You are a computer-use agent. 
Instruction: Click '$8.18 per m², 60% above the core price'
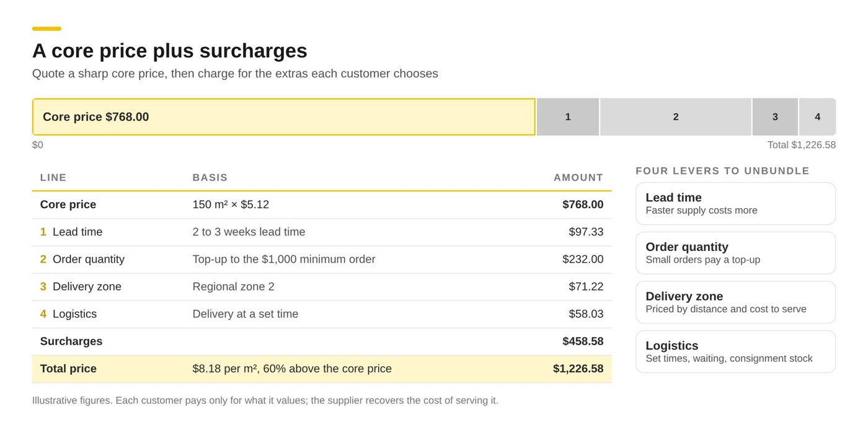tap(292, 369)
